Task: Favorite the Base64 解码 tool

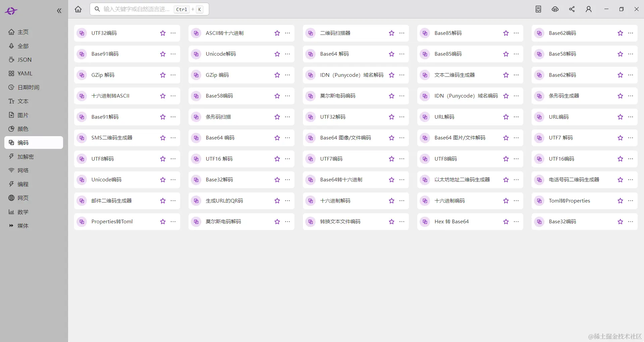Action: pyautogui.click(x=391, y=54)
